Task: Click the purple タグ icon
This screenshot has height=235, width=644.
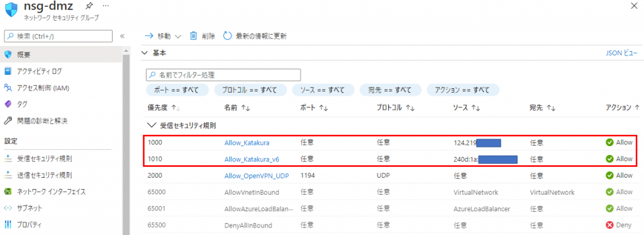Action: click(x=8, y=105)
